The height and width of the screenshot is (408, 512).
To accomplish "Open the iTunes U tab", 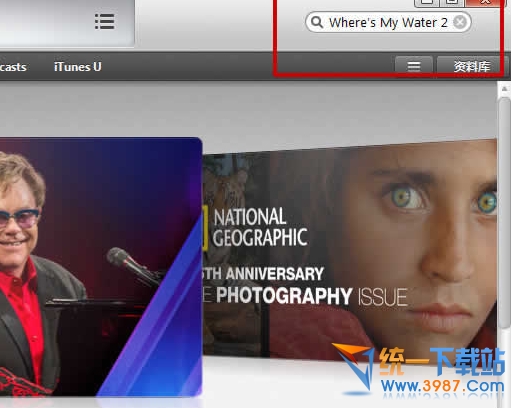I will click(78, 67).
